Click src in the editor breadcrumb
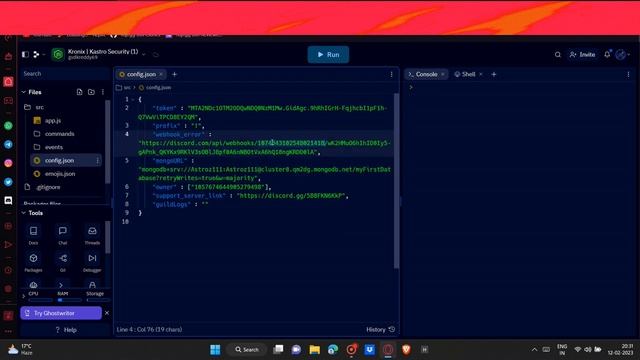Viewport: 640px width, 360px height. [x=127, y=87]
